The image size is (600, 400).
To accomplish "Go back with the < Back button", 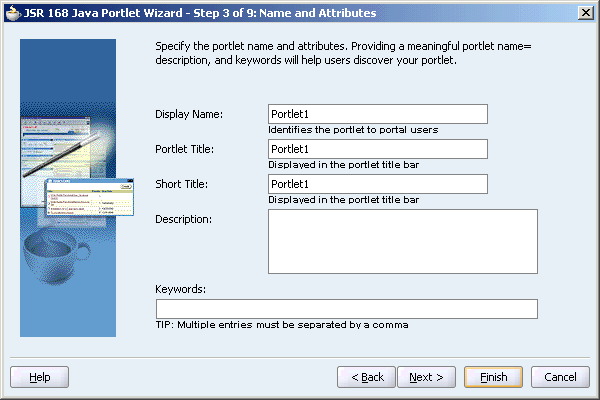I will point(366,377).
